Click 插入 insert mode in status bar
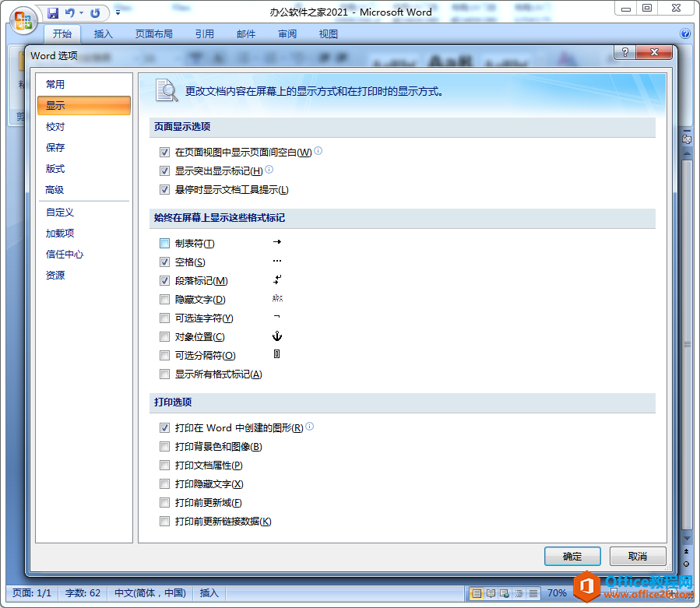This screenshot has width=700, height=608. click(209, 593)
